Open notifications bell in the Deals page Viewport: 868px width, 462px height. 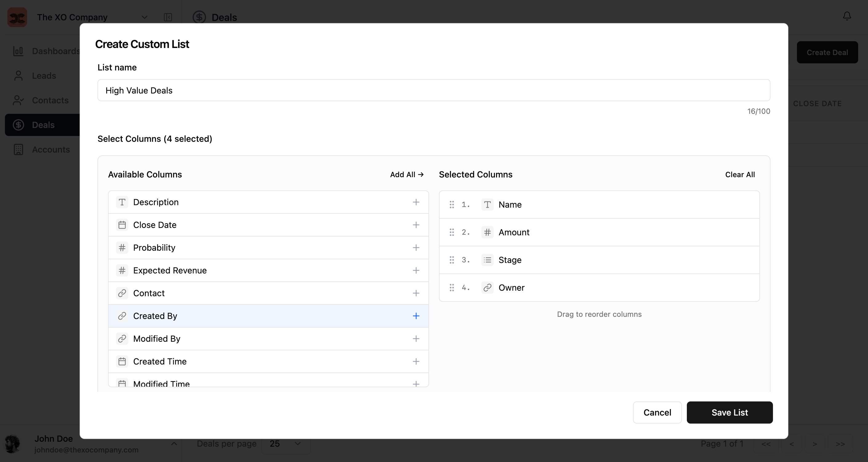tap(847, 16)
